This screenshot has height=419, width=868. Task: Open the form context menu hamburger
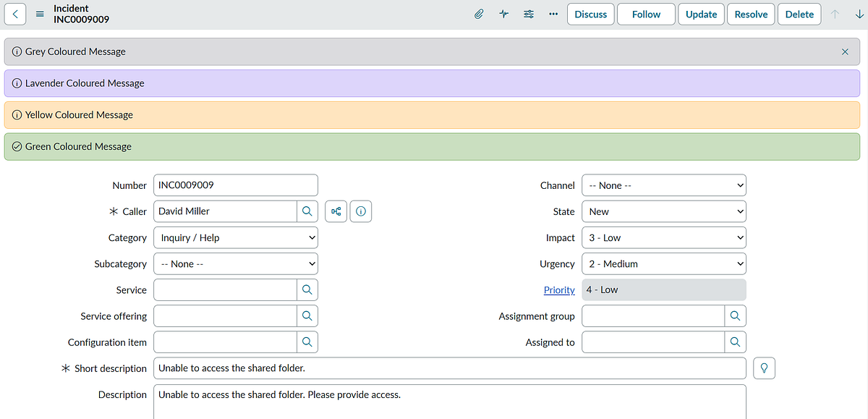tap(40, 14)
